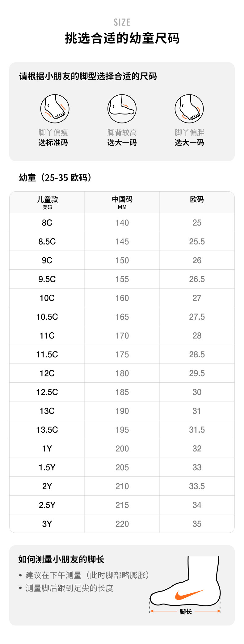
Task: Click the 175 millimeter value
Action: (122, 355)
